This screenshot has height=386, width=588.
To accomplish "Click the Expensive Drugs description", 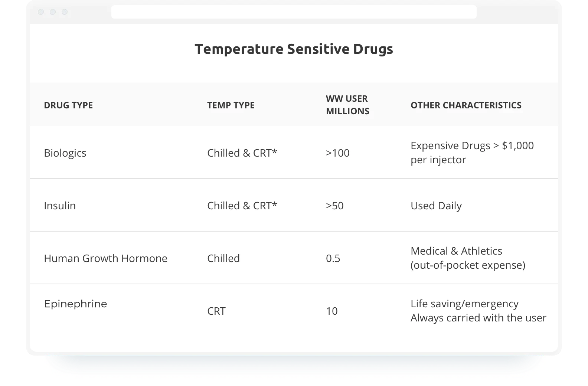I will point(472,153).
